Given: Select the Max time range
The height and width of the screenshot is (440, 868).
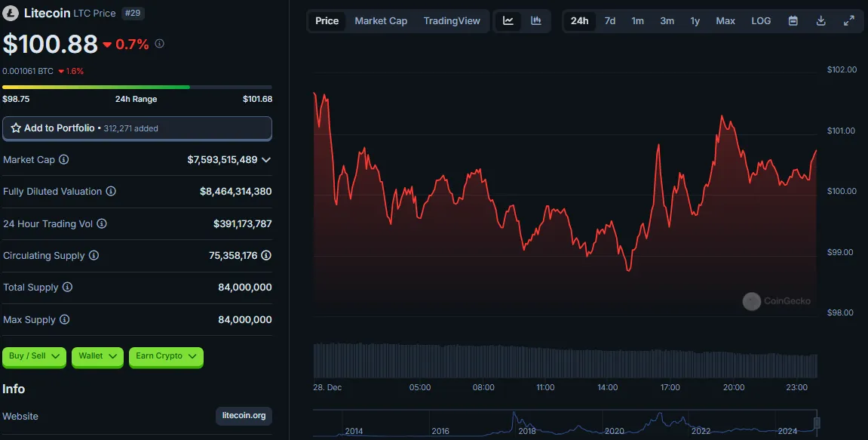Looking at the screenshot, I should click(x=725, y=21).
